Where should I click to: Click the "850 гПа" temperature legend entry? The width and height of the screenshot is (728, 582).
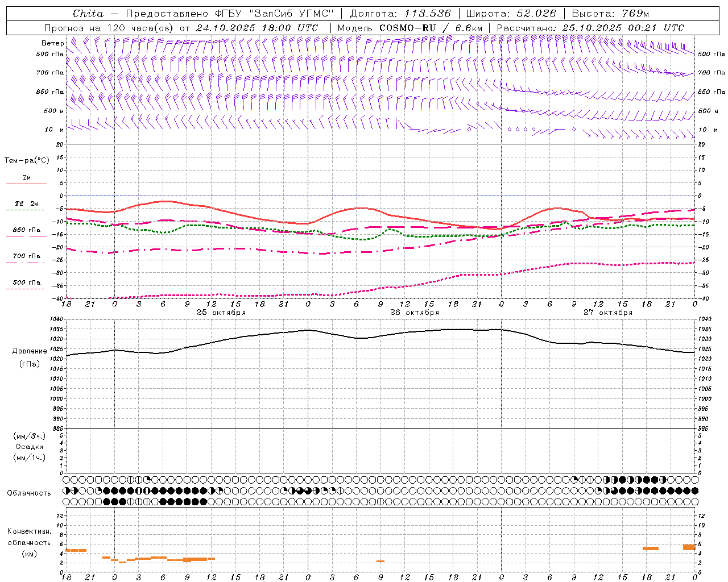pos(27,230)
